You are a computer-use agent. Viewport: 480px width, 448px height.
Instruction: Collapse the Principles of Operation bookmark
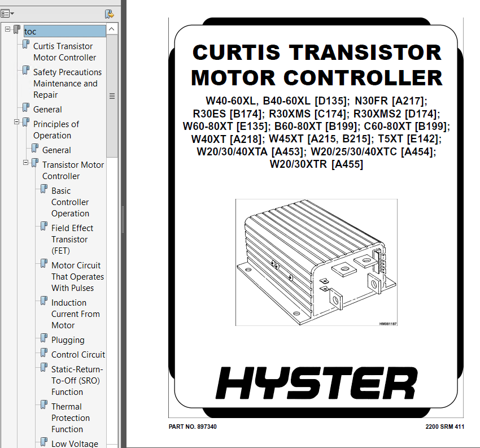pos(16,122)
